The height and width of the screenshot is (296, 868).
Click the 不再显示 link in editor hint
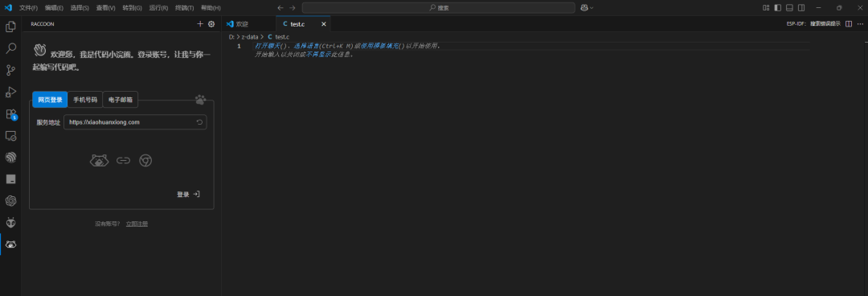pyautogui.click(x=319, y=55)
